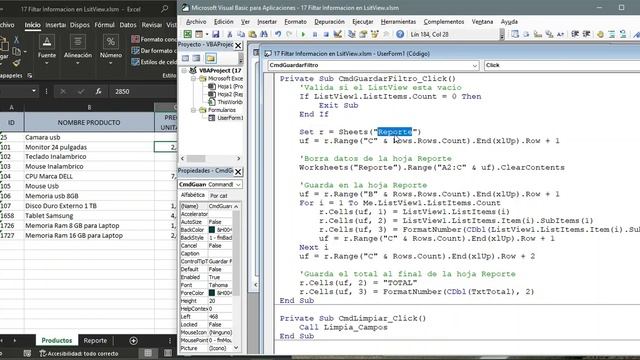Run the macro with the green play icon
Screen dimensions: 640x360
(x=303, y=34)
